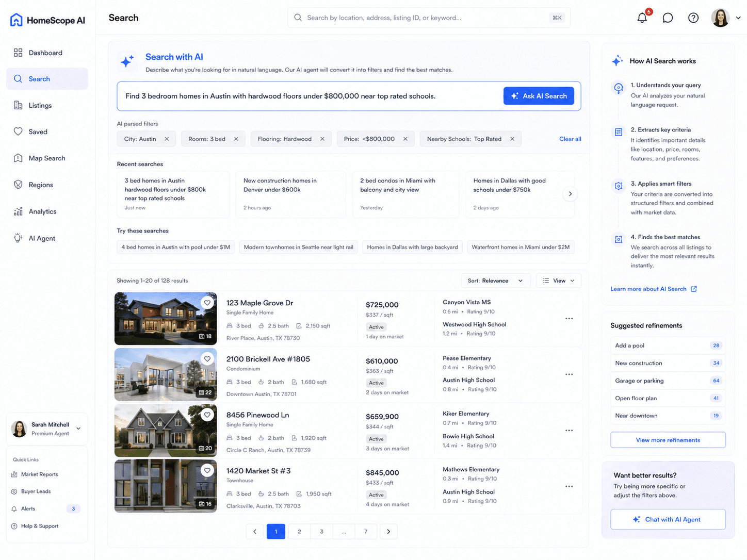The width and height of the screenshot is (747, 560).
Task: Click the HomeScope AI logo
Action: 47,20
